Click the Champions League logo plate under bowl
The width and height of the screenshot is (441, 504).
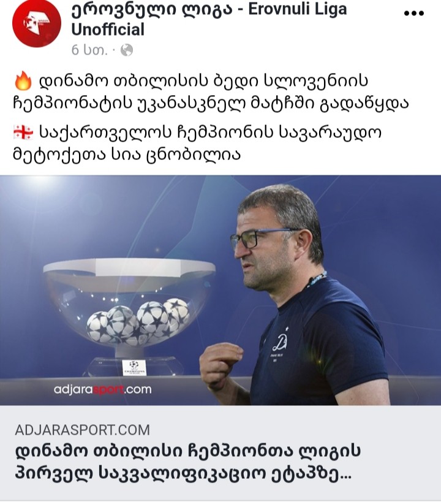[134, 368]
